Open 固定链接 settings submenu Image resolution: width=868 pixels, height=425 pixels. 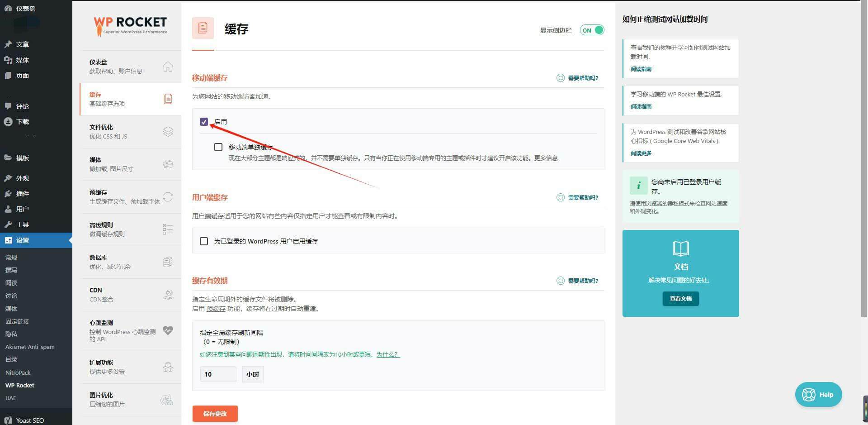(x=17, y=321)
